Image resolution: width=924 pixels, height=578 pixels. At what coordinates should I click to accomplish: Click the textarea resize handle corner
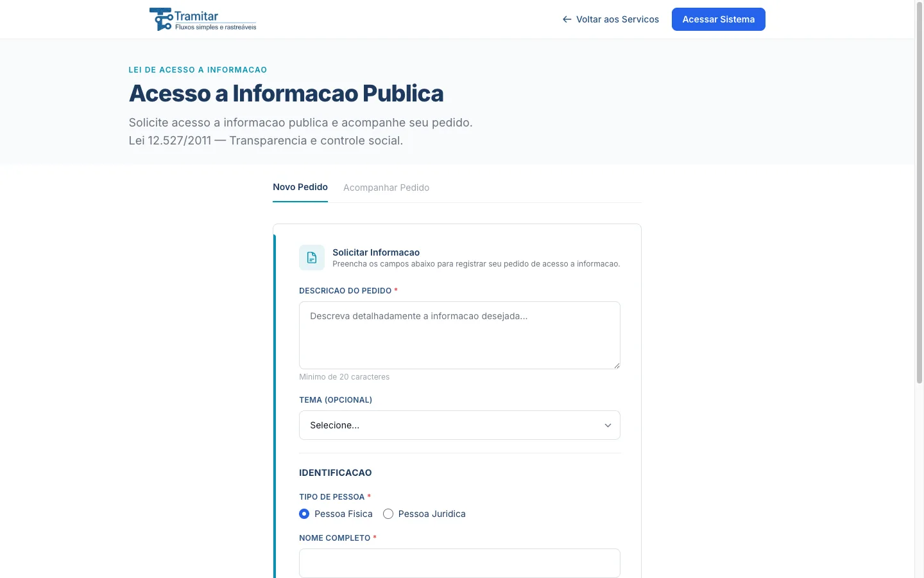(617, 365)
